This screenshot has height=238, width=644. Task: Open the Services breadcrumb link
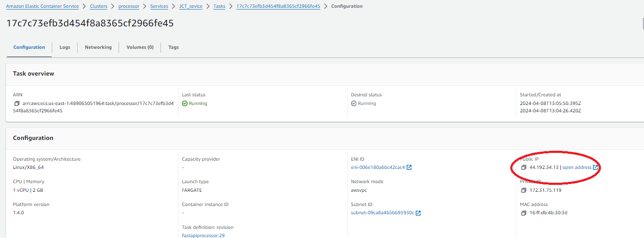(x=159, y=6)
